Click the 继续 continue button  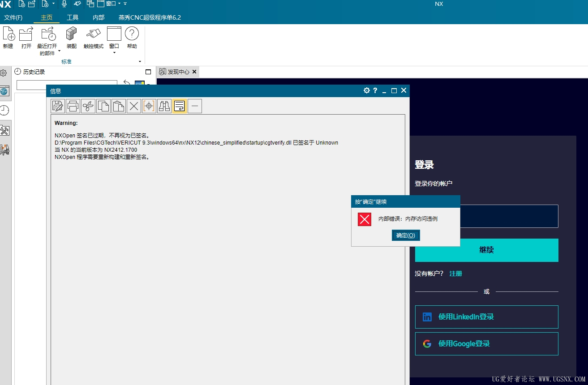[x=486, y=250]
